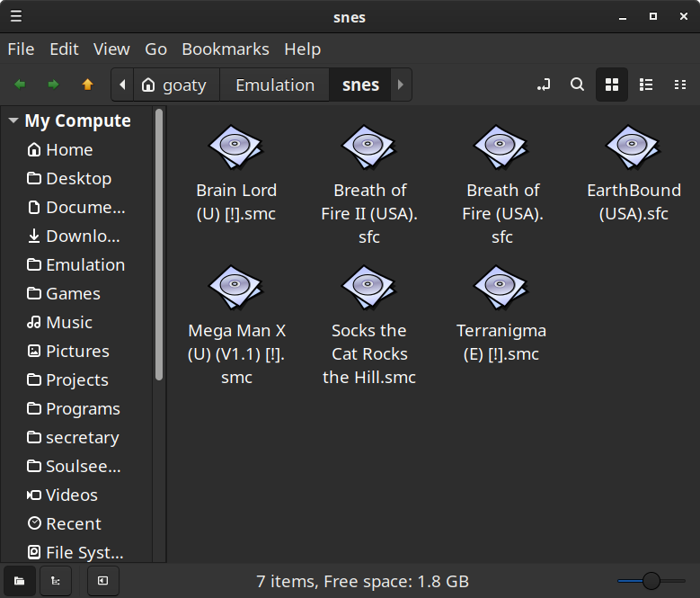Open Projects in sidebar

76,379
